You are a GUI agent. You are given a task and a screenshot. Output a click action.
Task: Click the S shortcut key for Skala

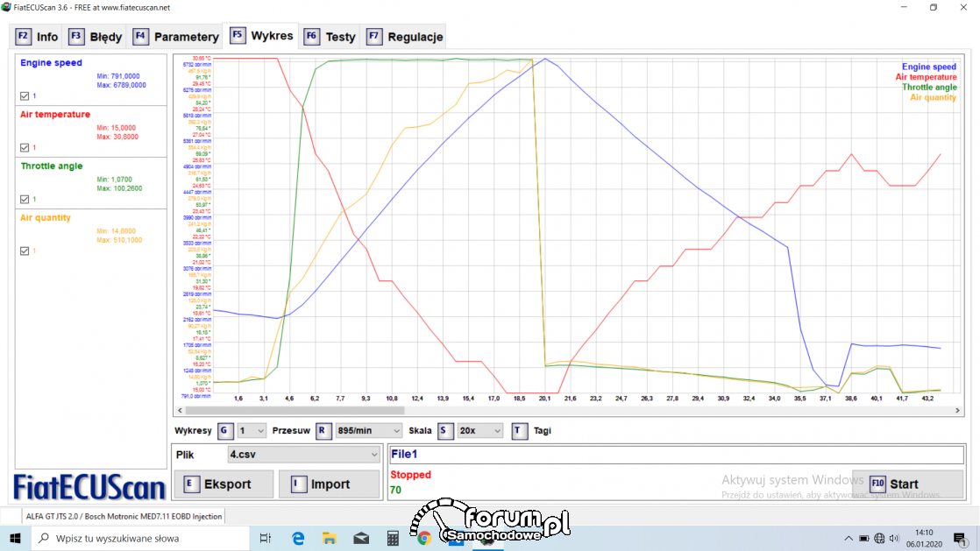coord(444,430)
